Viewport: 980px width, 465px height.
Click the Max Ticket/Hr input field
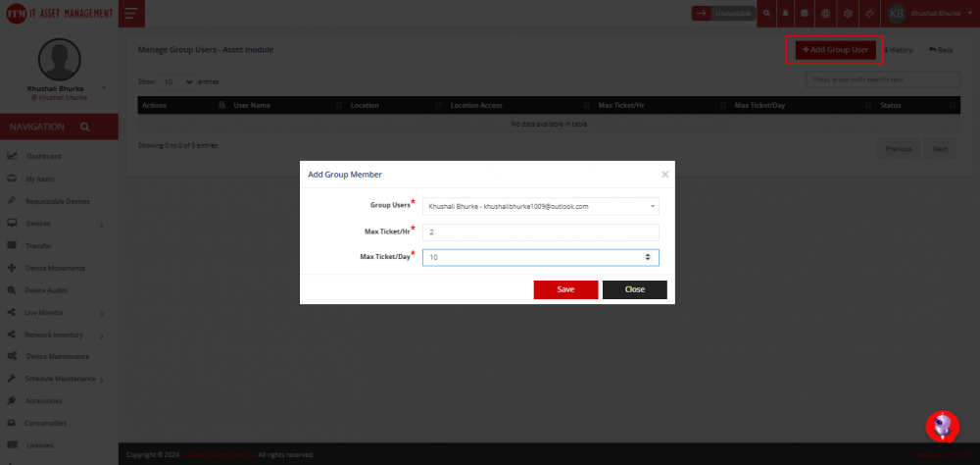(541, 232)
